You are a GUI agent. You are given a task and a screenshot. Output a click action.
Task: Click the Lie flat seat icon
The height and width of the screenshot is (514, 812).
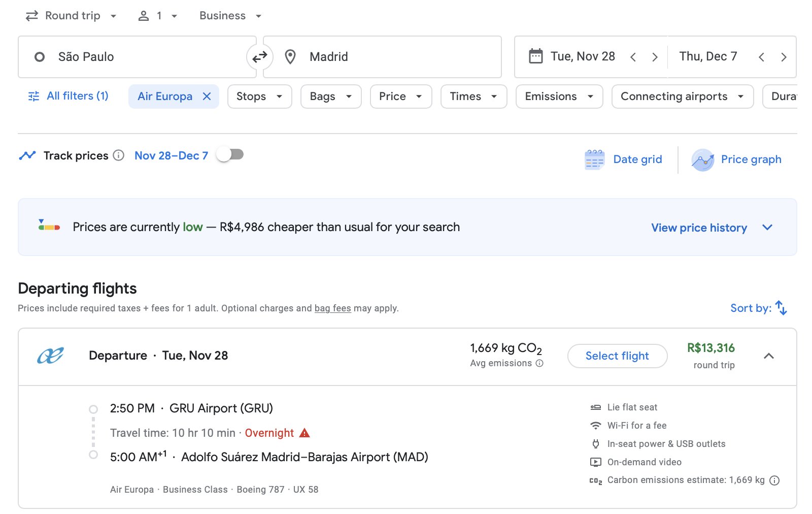click(595, 407)
